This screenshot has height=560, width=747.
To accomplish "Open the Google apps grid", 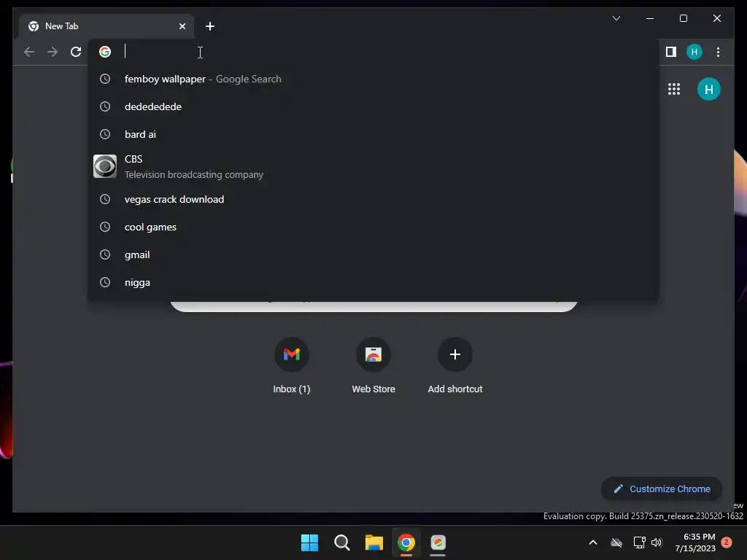I will 673,89.
